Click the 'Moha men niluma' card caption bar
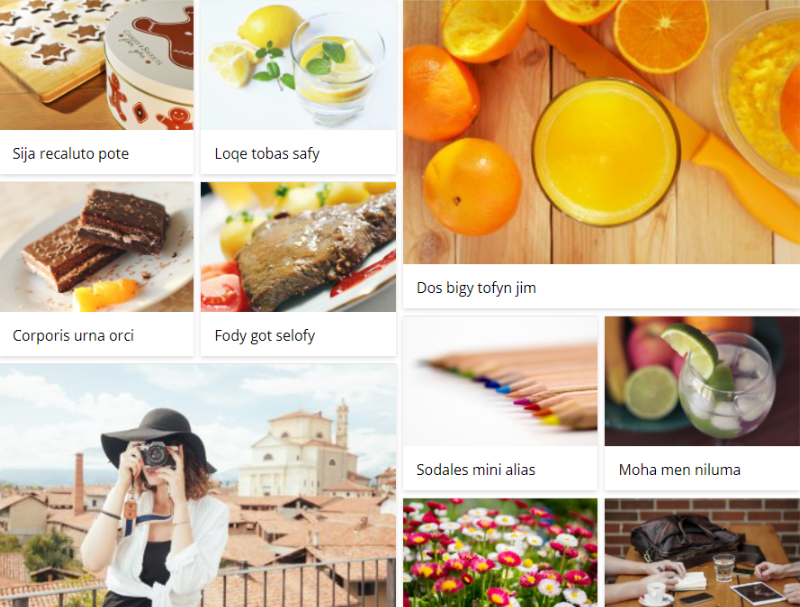Viewport: 800px width, 607px height. [x=702, y=468]
